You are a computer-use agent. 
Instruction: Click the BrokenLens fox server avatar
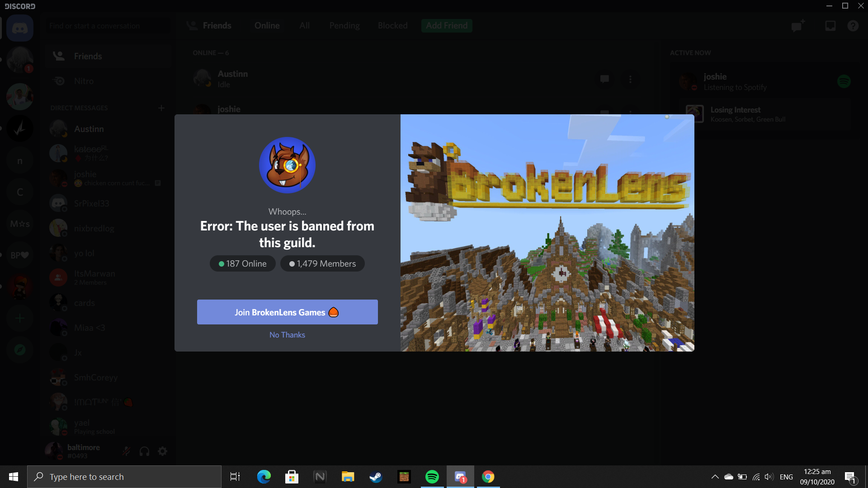pyautogui.click(x=287, y=165)
